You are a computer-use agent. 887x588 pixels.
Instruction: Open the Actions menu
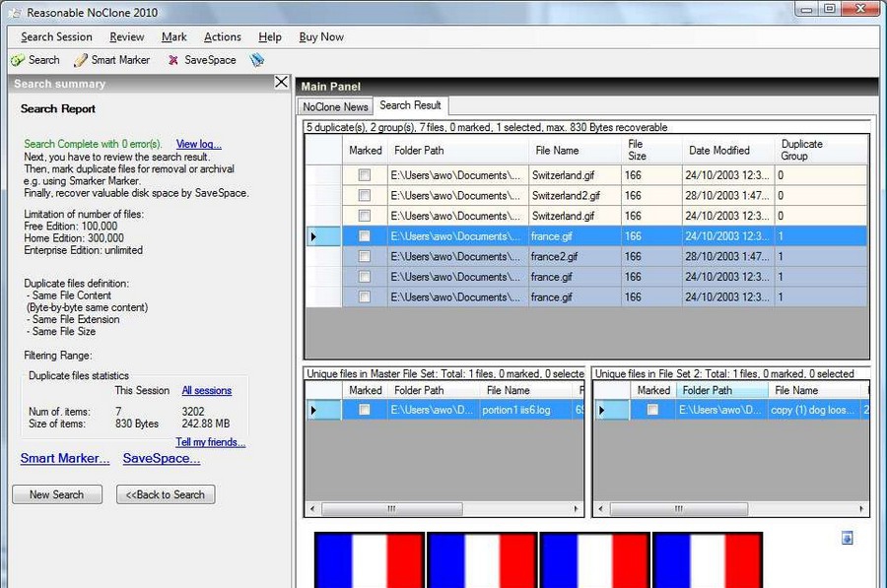(222, 37)
